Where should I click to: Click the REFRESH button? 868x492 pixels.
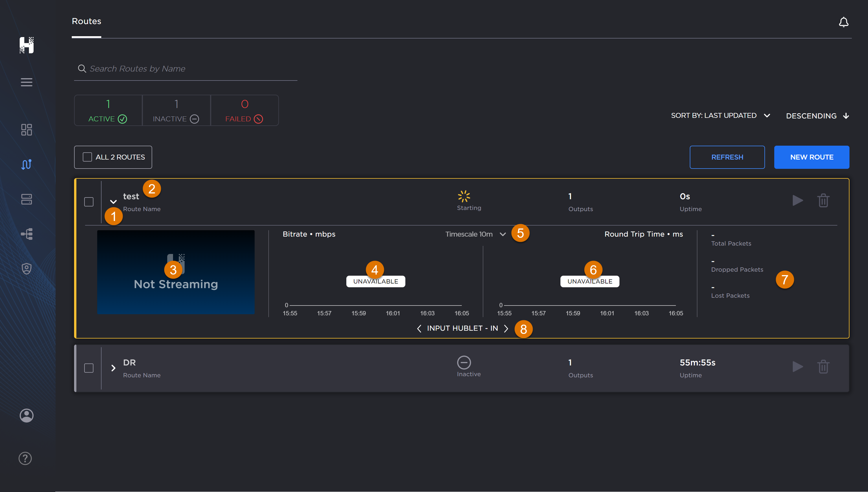(727, 157)
